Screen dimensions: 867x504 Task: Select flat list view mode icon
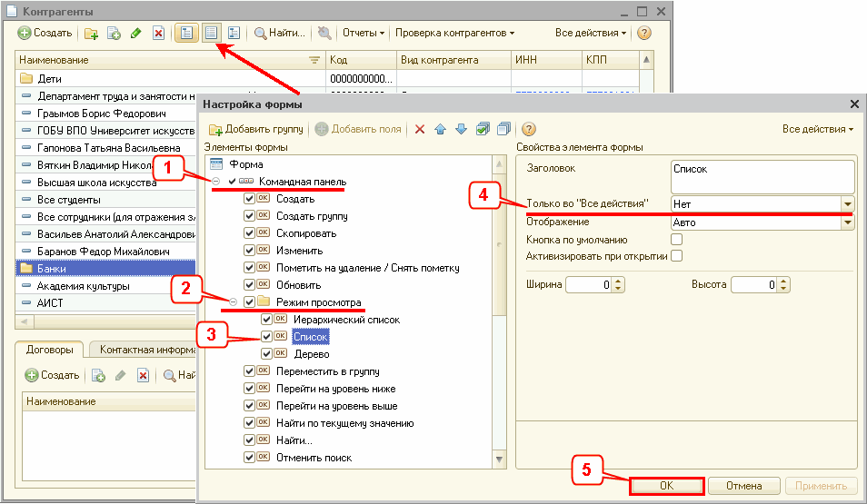[x=211, y=34]
